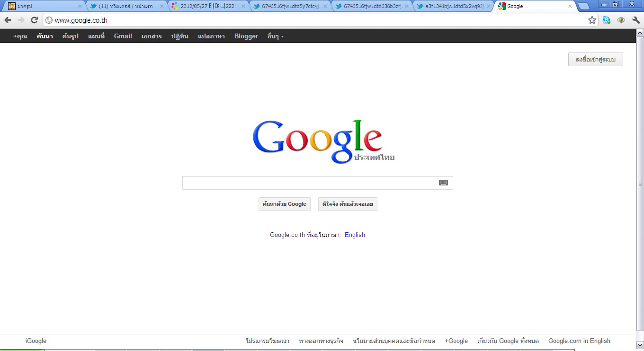Close the 6746516fjw1dtd636b3zfj tab
The height and width of the screenshot is (351, 644).
(406, 7)
